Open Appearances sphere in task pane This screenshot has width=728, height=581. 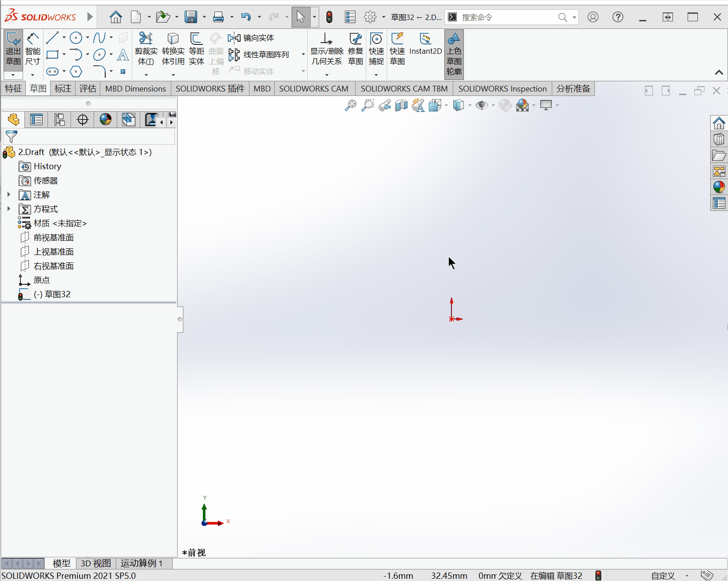pos(719,187)
